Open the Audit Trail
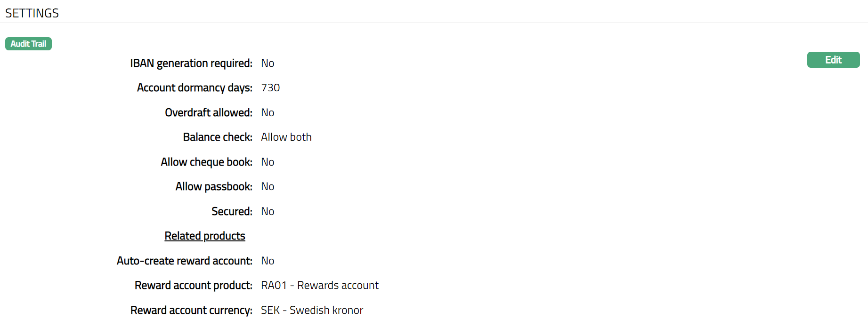 28,44
